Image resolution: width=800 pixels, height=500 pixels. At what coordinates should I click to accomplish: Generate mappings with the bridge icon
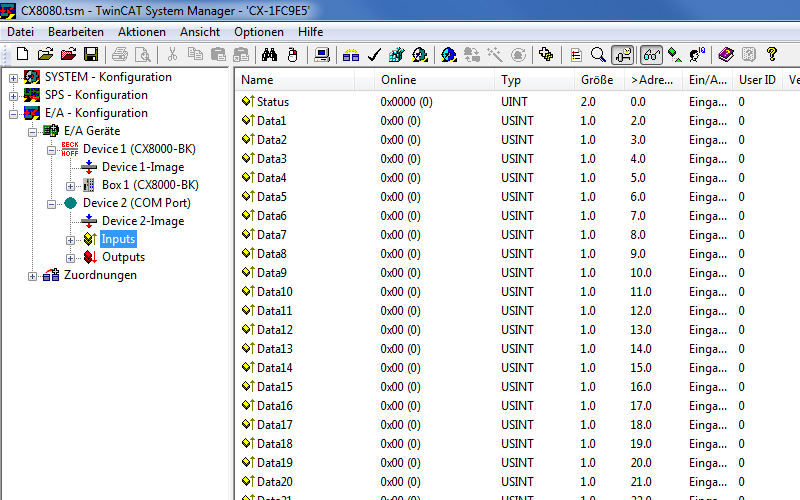(x=351, y=54)
